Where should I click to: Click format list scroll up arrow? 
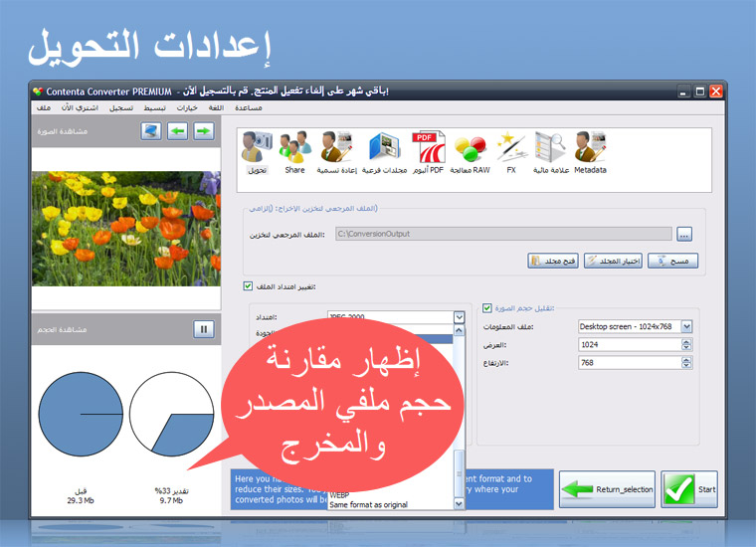pyautogui.click(x=459, y=330)
